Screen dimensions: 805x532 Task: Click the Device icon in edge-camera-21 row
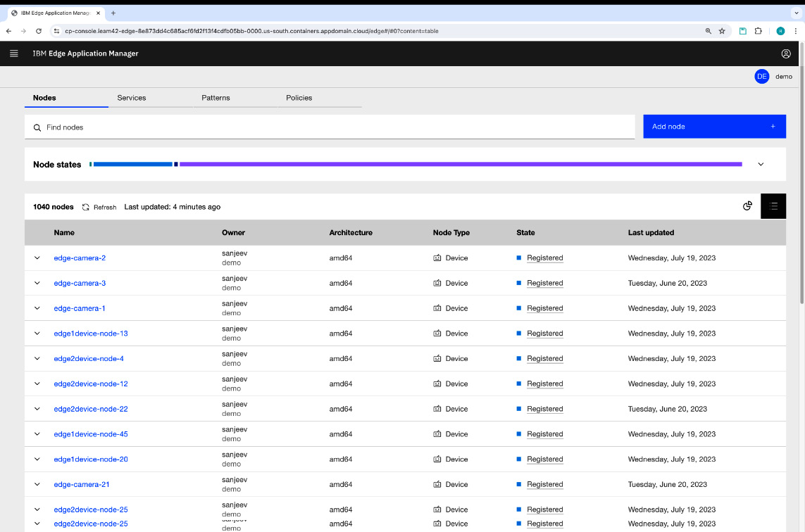click(437, 484)
